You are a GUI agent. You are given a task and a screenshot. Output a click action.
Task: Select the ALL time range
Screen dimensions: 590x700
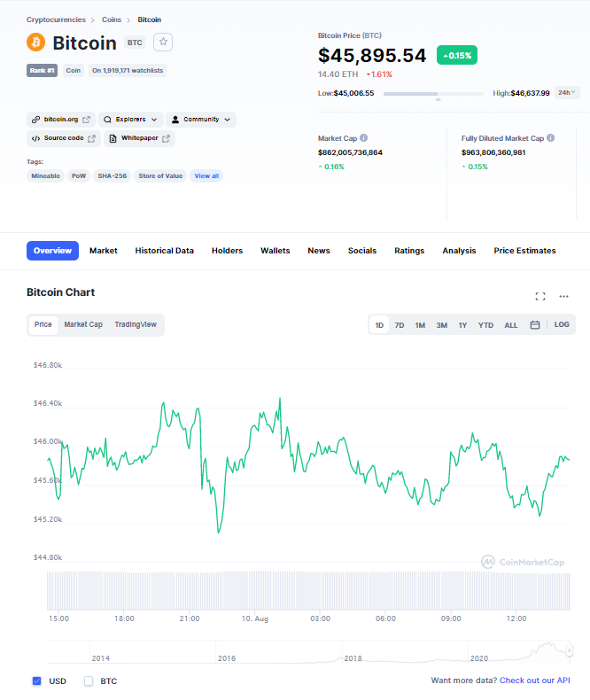pyautogui.click(x=511, y=325)
